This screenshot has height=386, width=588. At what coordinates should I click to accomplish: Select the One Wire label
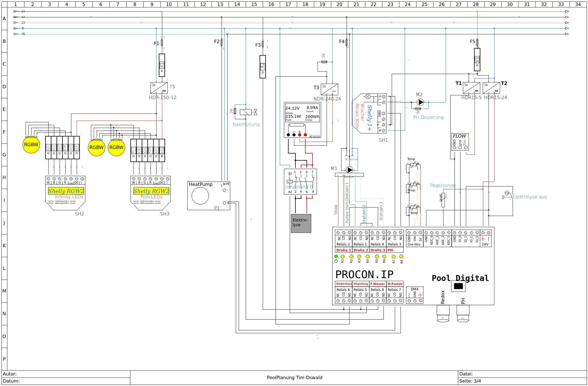click(x=414, y=244)
